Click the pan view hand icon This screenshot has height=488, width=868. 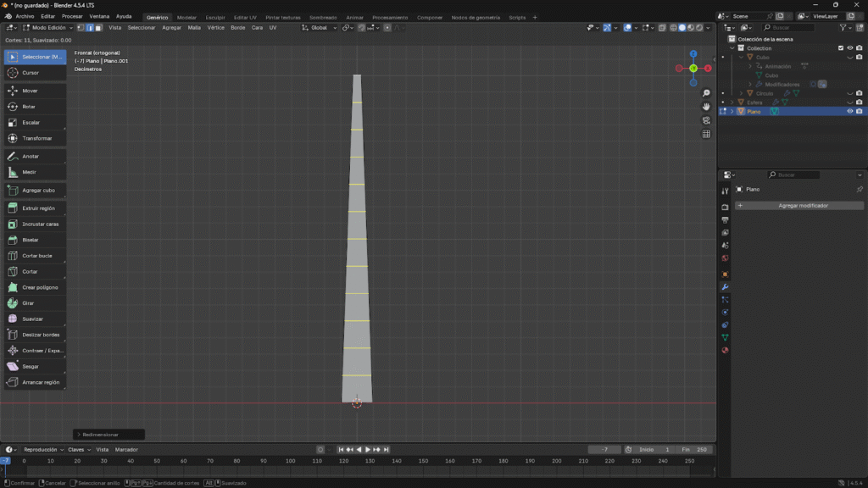coord(706,107)
